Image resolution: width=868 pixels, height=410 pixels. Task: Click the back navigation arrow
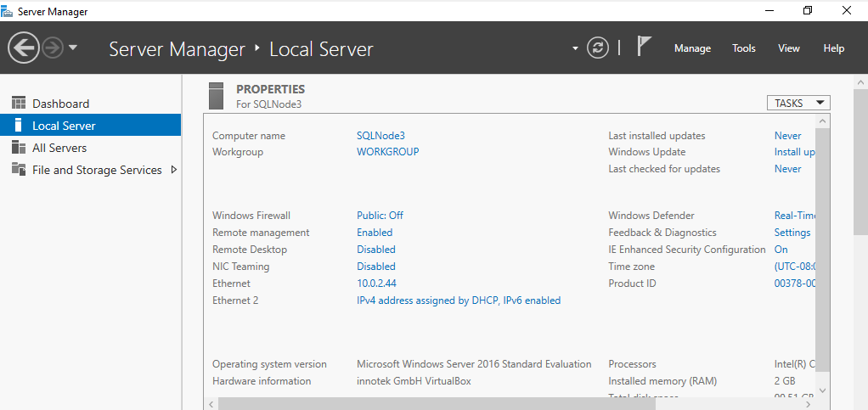pyautogui.click(x=24, y=48)
